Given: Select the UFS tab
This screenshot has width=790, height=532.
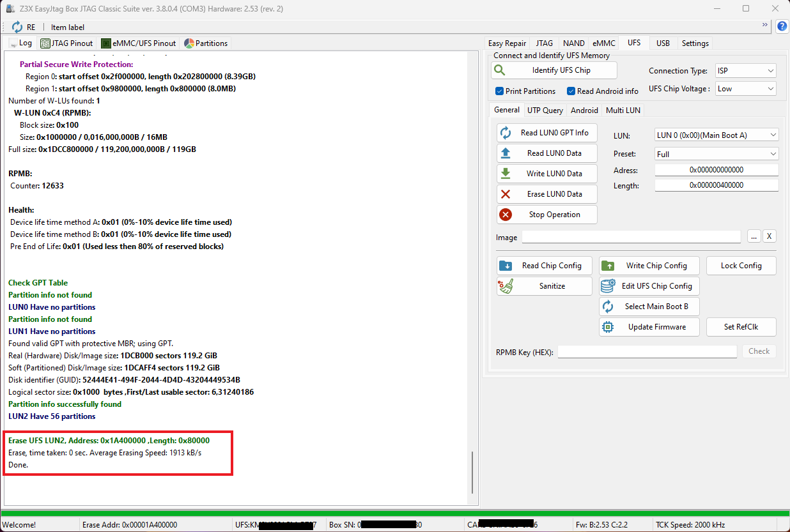Looking at the screenshot, I should (633, 42).
